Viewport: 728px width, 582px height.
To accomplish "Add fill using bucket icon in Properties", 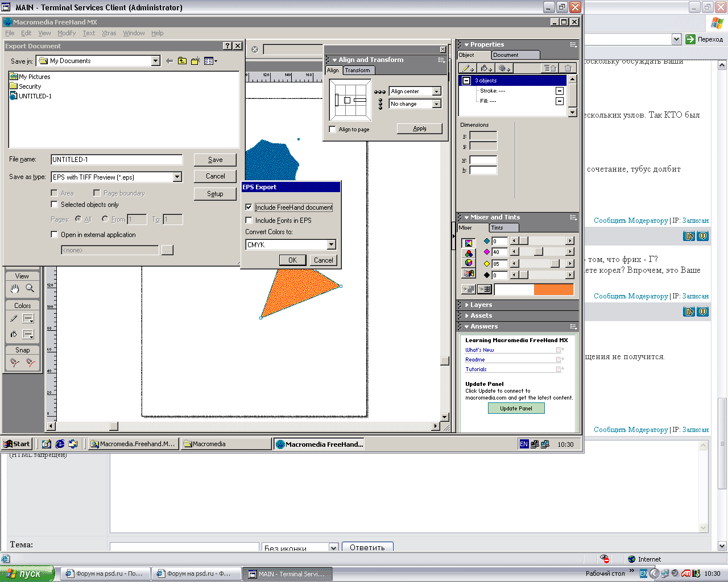I will point(486,68).
